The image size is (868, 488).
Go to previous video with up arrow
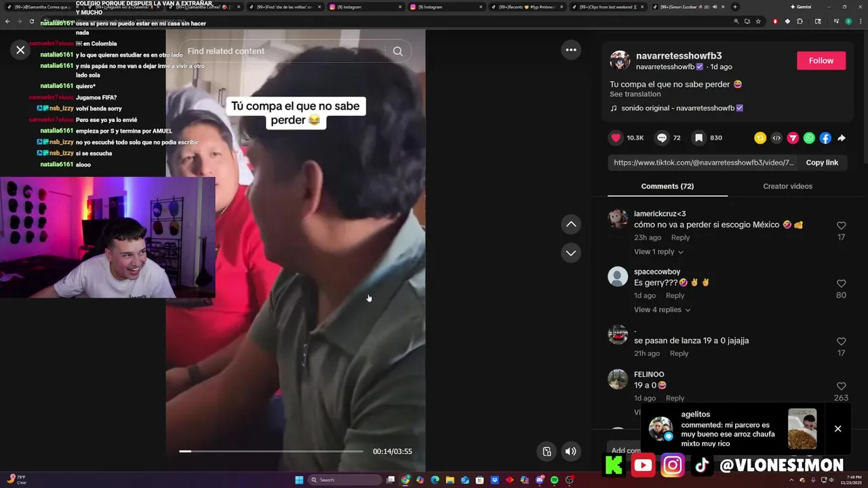571,224
